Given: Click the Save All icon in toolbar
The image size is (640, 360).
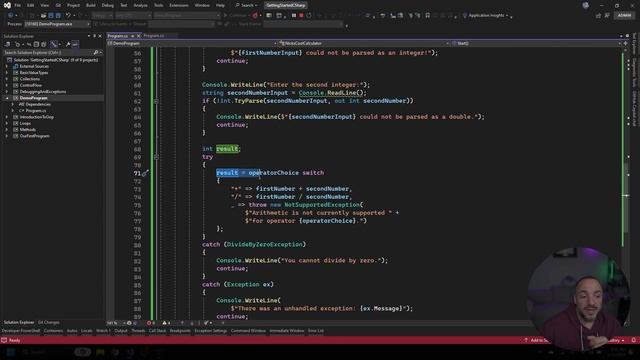Looking at the screenshot, I should 58,16.
